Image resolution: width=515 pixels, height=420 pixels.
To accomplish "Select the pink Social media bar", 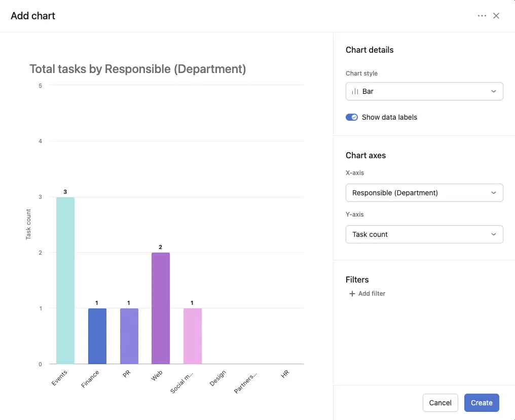I will (193, 336).
